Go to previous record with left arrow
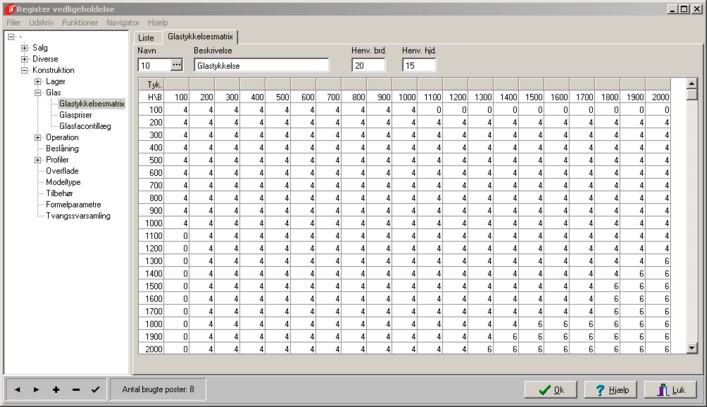The width and height of the screenshot is (707, 407). point(17,389)
